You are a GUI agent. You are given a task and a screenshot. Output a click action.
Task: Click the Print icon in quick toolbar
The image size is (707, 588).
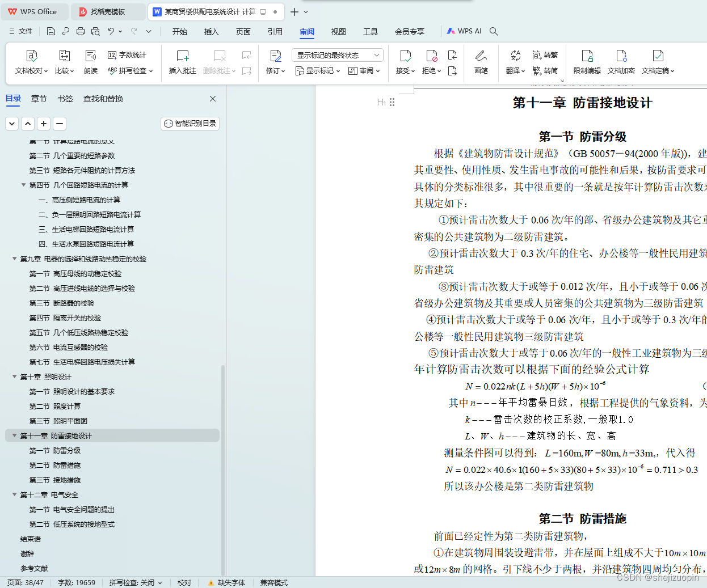pos(81,31)
